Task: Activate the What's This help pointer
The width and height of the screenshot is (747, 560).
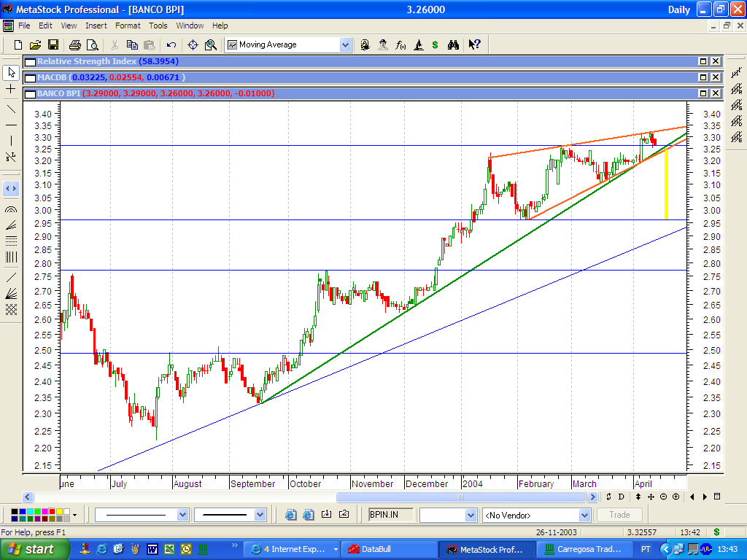Action: click(474, 44)
